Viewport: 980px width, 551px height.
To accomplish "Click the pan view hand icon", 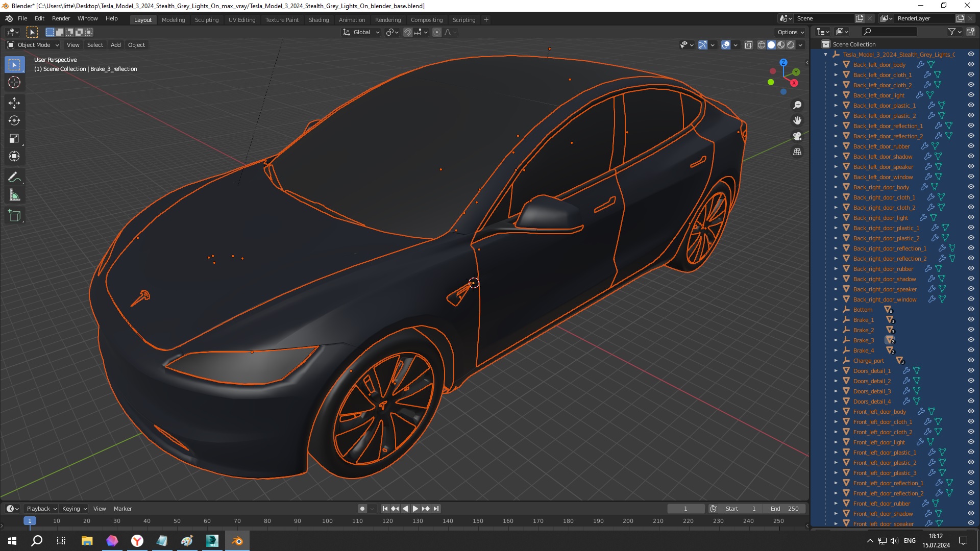I will click(797, 121).
